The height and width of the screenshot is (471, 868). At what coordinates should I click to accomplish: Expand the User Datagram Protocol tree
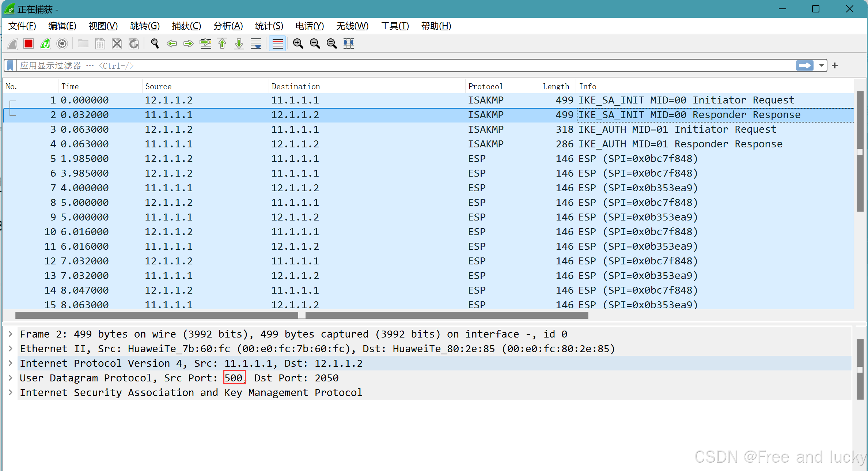[x=11, y=378]
